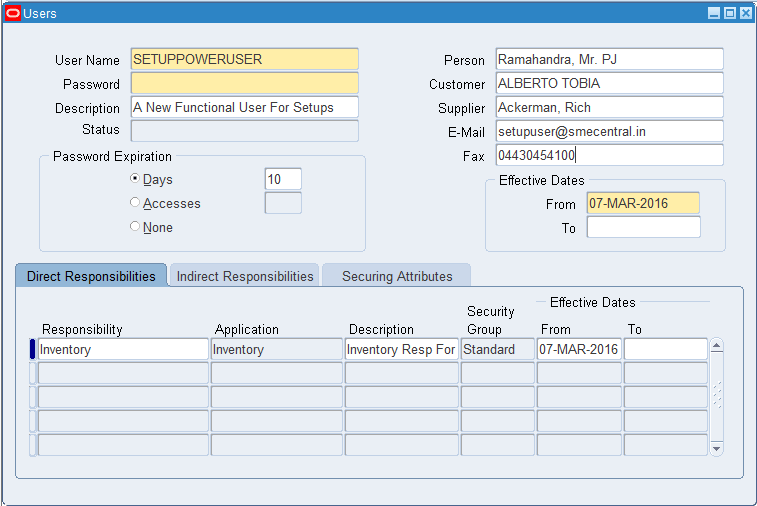Click the E-Mail field
Image resolution: width=757 pixels, height=506 pixels.
click(609, 132)
